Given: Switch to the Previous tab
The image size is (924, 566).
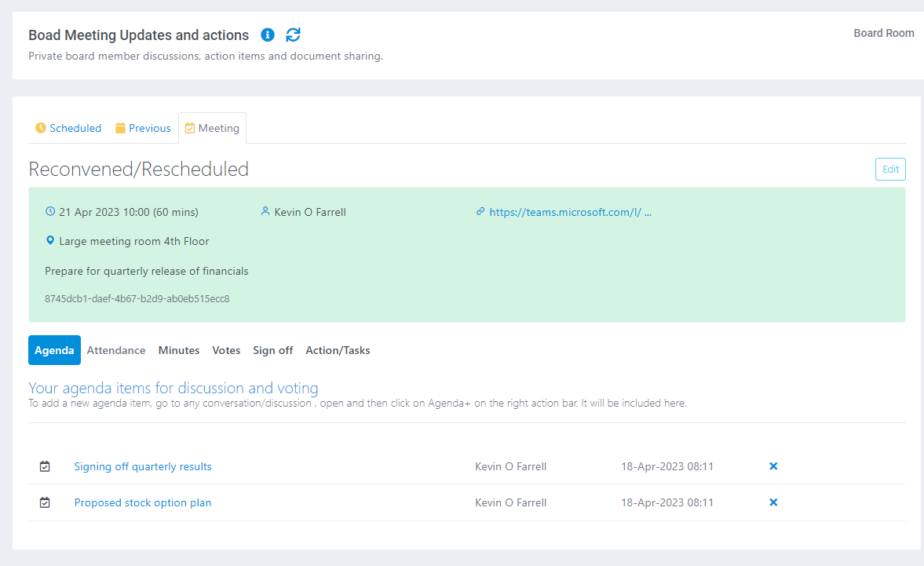Looking at the screenshot, I should click(x=143, y=128).
